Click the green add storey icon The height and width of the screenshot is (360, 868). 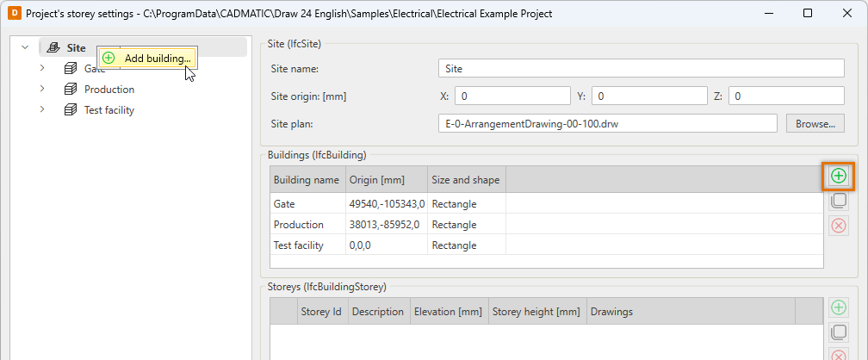tap(838, 307)
